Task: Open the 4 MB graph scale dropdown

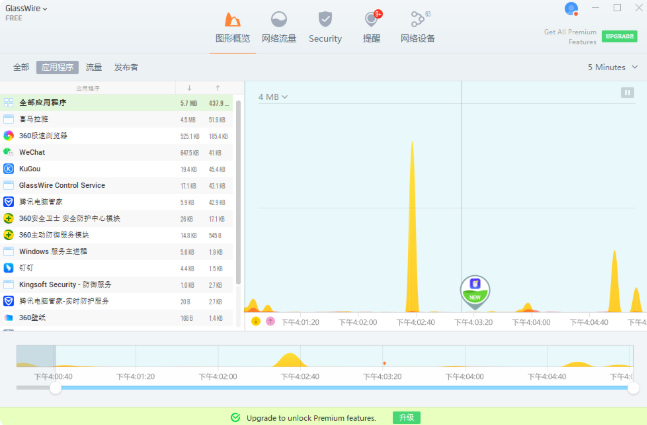Action: coord(273,97)
